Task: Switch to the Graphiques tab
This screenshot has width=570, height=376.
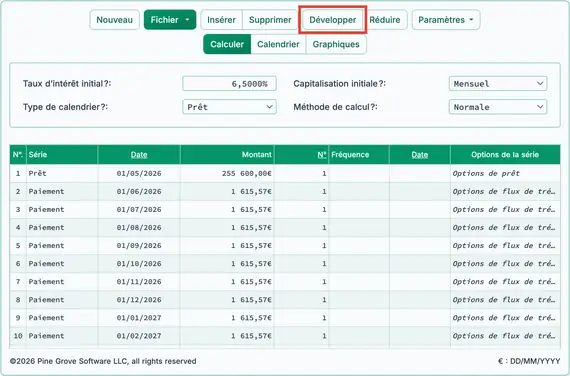Action: click(x=336, y=44)
